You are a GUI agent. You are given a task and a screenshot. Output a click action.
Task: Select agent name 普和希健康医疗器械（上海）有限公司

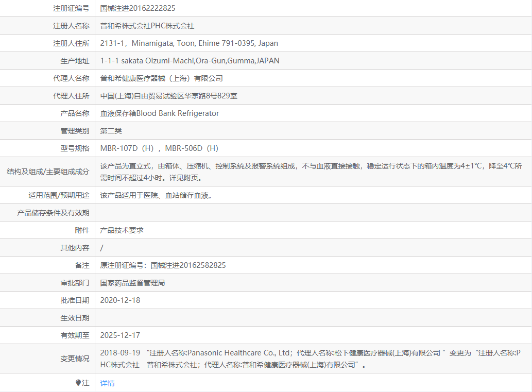click(162, 78)
